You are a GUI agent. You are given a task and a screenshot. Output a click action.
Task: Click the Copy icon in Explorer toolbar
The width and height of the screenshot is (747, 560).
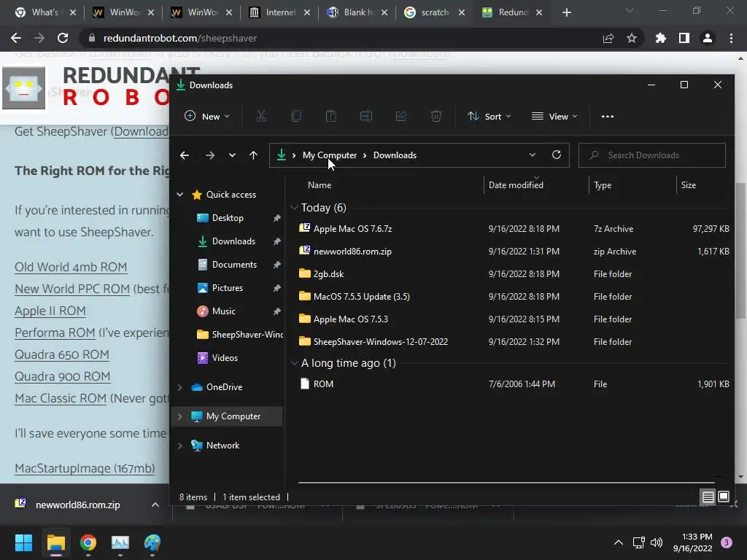coord(296,116)
